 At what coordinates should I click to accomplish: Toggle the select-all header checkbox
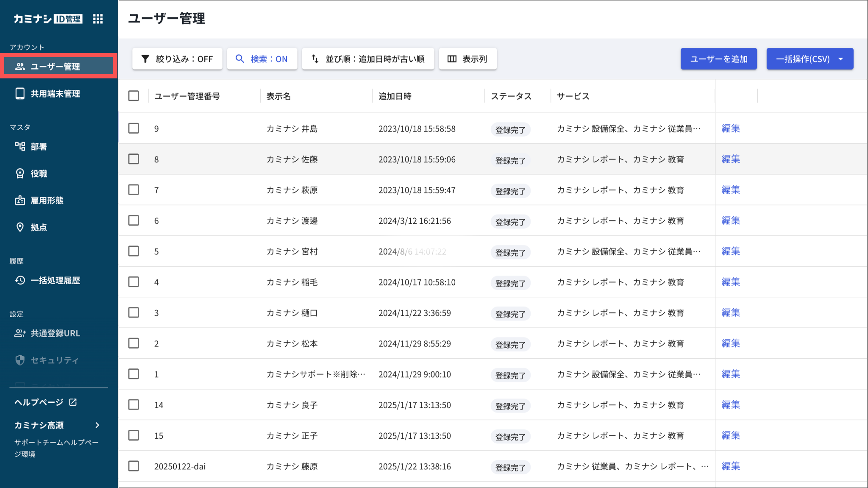pyautogui.click(x=134, y=96)
